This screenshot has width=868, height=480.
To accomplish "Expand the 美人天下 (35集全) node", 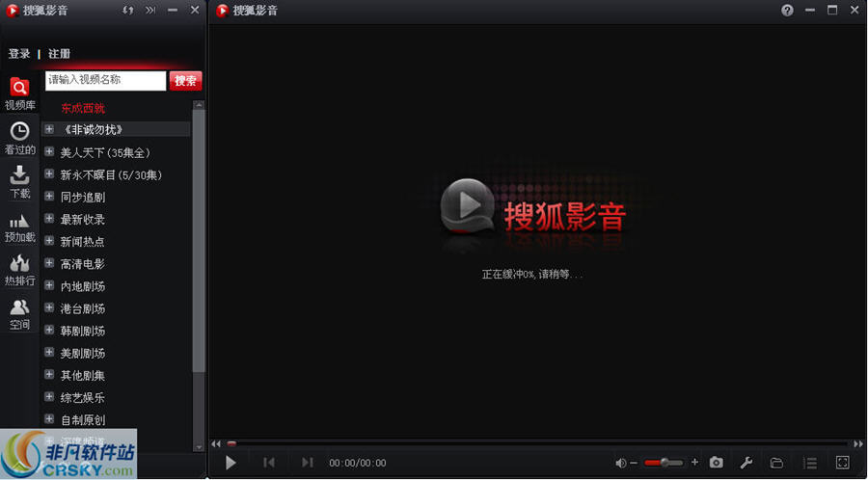I will click(x=49, y=151).
